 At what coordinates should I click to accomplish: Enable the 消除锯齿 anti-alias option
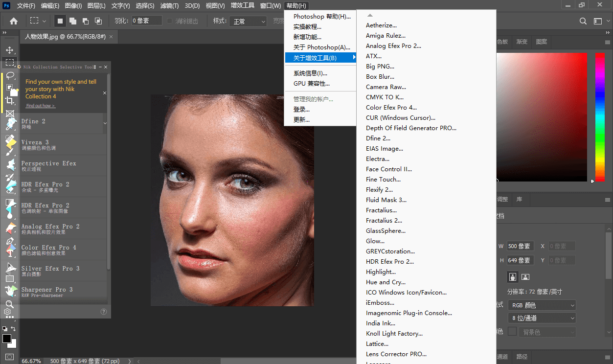[169, 21]
